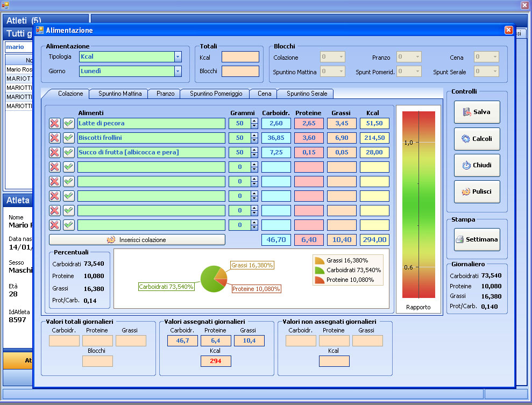Screen dimensions: 532x405
Task: Click the Rapporto color gradient gauge
Action: click(418, 204)
